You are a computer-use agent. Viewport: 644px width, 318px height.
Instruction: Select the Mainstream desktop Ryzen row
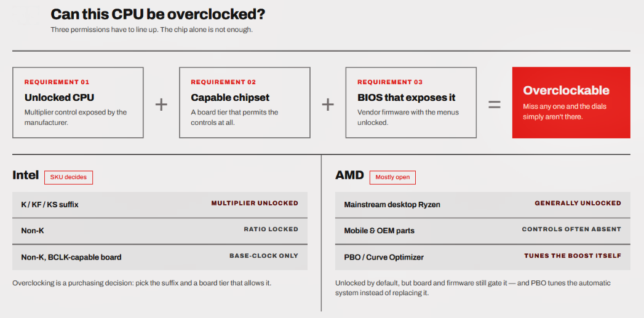[483, 205]
